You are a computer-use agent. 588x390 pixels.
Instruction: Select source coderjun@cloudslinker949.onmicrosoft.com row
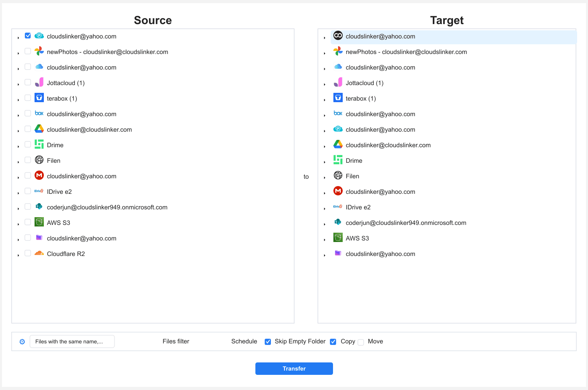pos(107,207)
